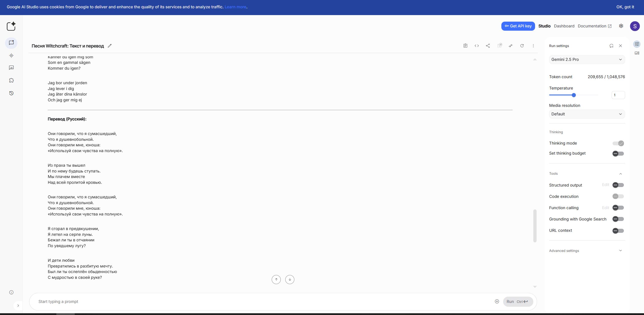
Task: Turn on Set thinking budget switch
Action: [x=618, y=153]
